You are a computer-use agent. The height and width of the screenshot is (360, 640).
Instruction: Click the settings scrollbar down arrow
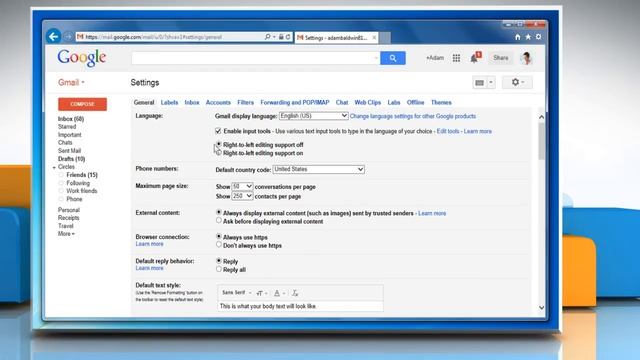[542, 307]
